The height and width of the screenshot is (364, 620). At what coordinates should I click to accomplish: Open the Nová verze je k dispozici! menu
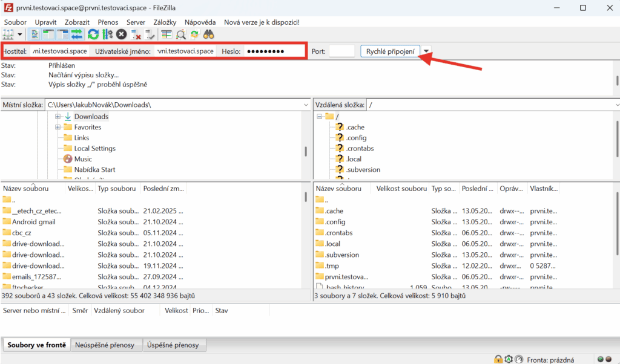tap(262, 22)
